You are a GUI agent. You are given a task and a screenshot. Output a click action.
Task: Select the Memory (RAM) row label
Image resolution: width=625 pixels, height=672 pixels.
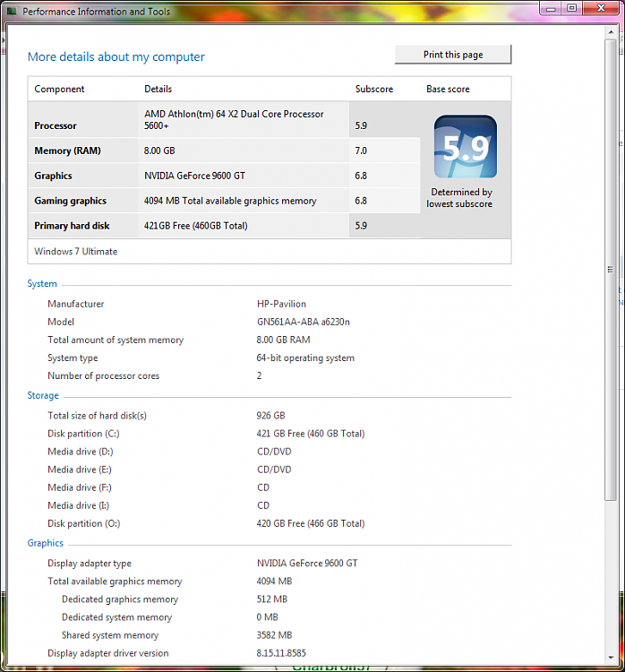coord(67,151)
